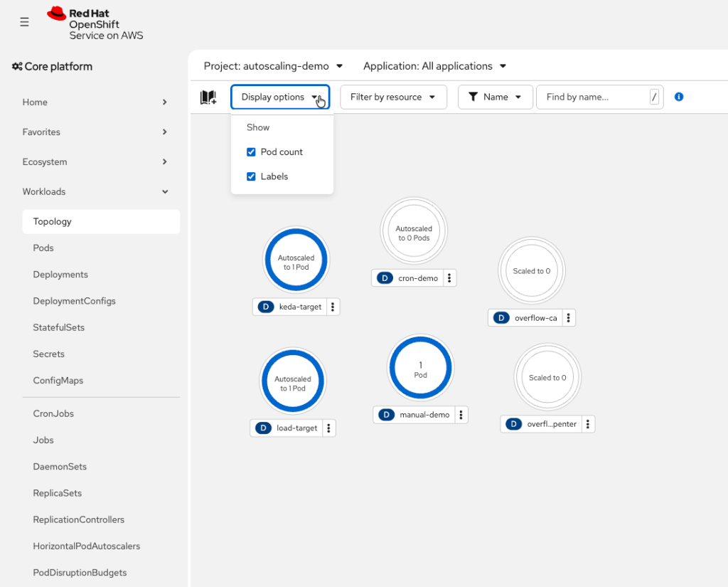This screenshot has height=587, width=728.
Task: Open the Filter by resource dropdown
Action: click(x=394, y=97)
